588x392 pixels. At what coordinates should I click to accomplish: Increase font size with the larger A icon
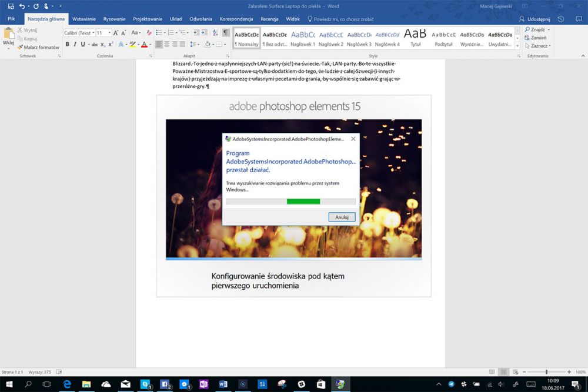[x=115, y=33]
